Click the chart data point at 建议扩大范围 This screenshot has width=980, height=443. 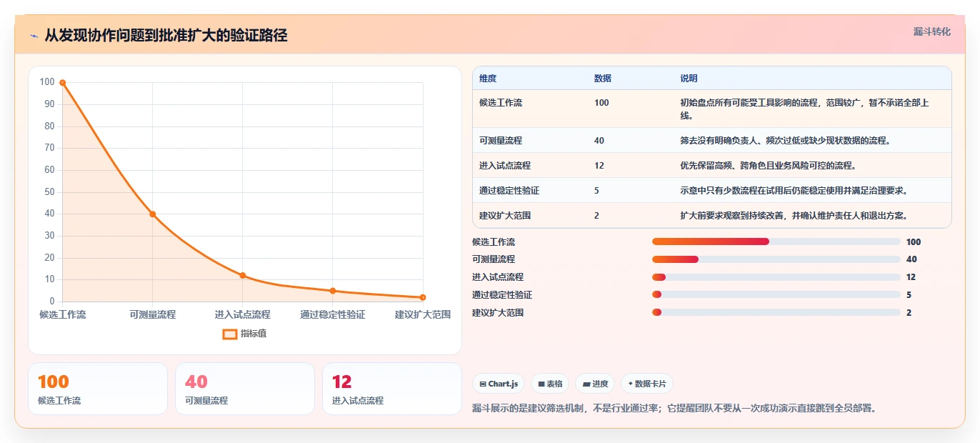click(423, 297)
